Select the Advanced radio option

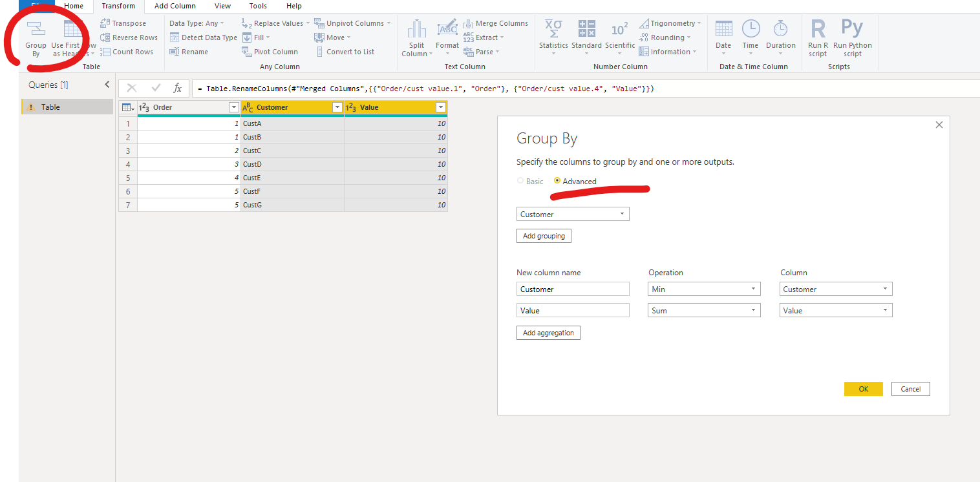pos(557,181)
